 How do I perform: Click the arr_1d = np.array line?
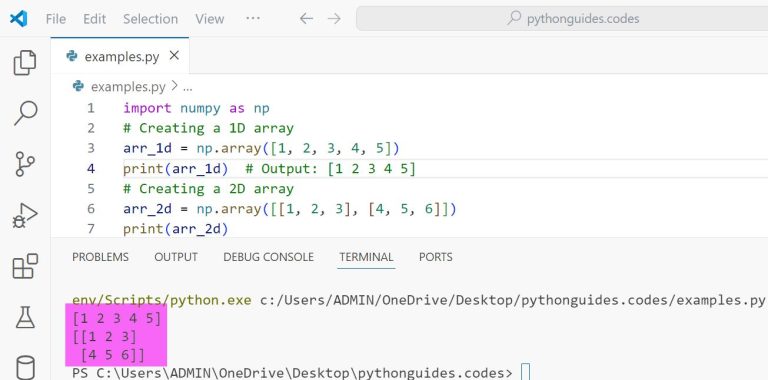[x=262, y=148]
